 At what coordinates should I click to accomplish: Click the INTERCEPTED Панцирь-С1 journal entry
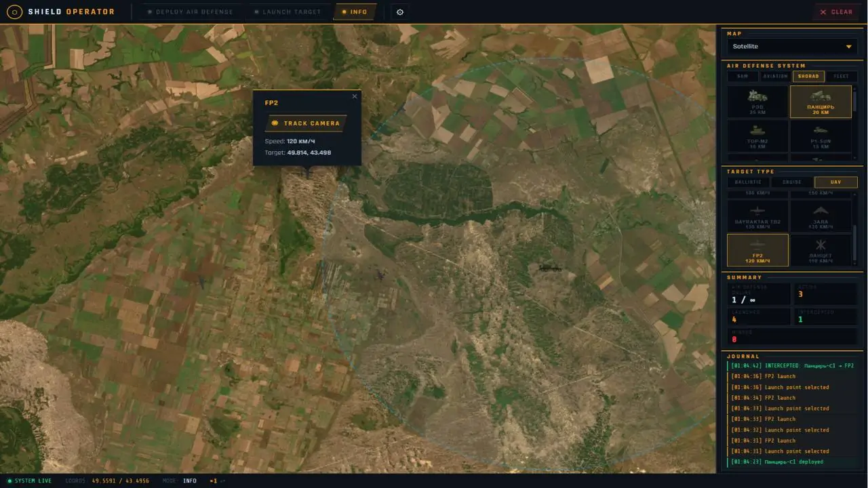pos(792,365)
